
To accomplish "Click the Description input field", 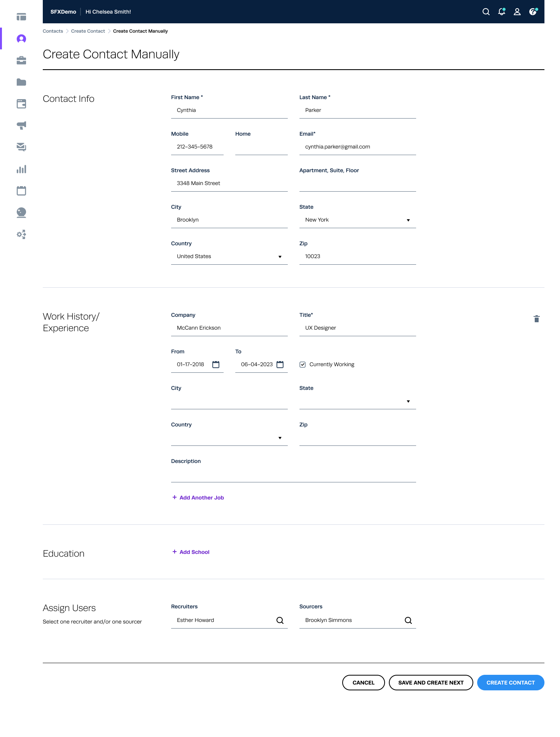I will coord(293,474).
